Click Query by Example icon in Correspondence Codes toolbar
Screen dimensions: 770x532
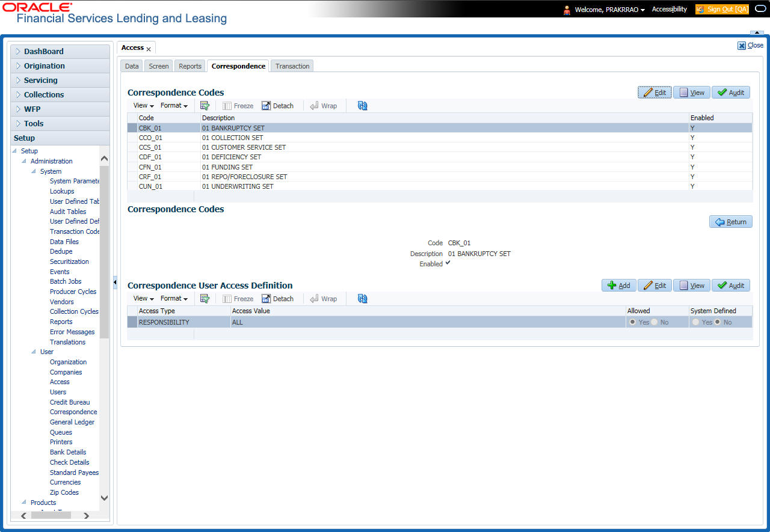205,105
